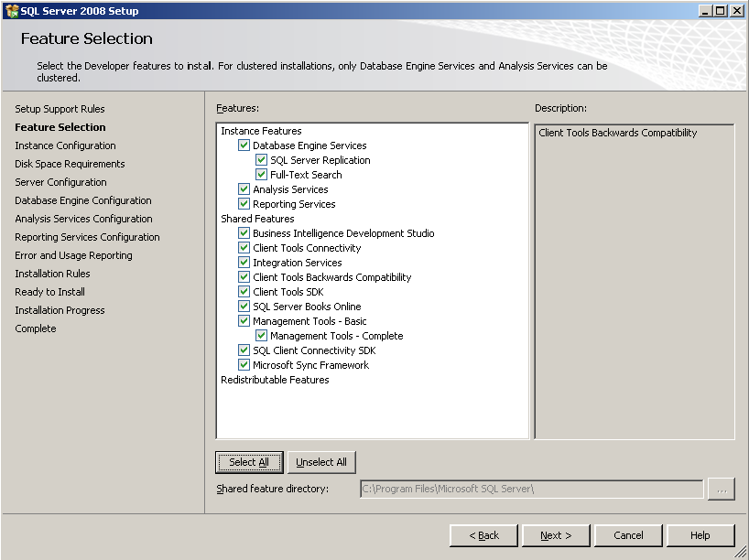Click the Reporting Services Configuration step

click(x=87, y=237)
